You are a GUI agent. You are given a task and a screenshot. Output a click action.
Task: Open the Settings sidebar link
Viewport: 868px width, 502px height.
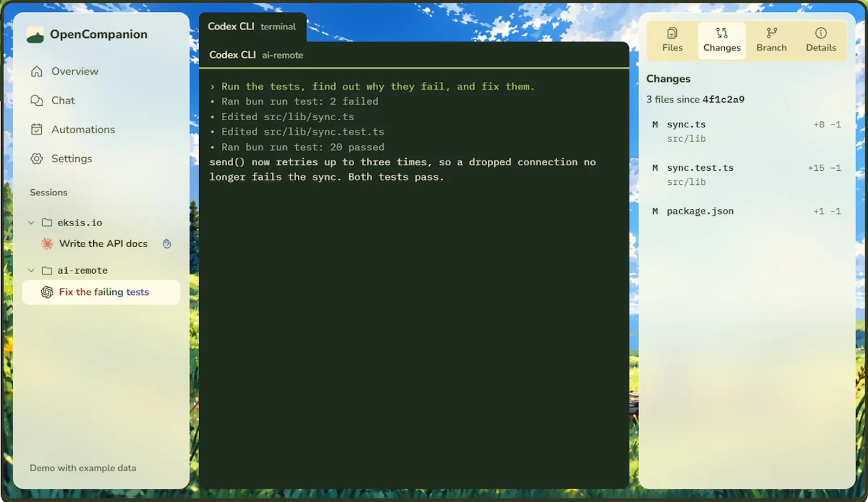point(72,159)
